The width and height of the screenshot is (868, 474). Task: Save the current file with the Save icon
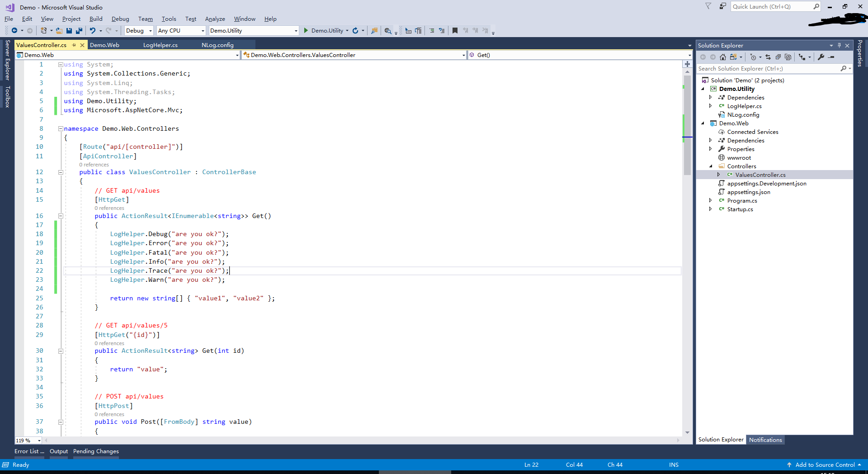(x=69, y=30)
